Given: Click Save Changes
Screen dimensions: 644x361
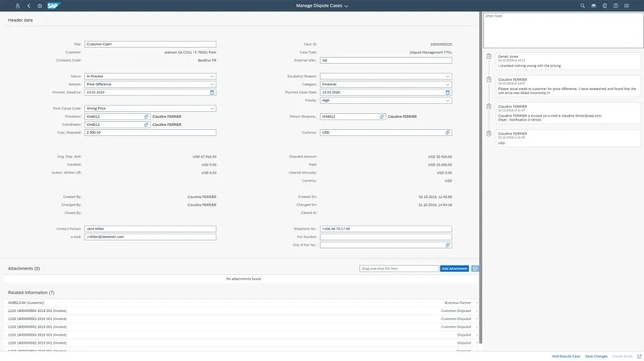Looking at the screenshot, I should (x=596, y=356).
